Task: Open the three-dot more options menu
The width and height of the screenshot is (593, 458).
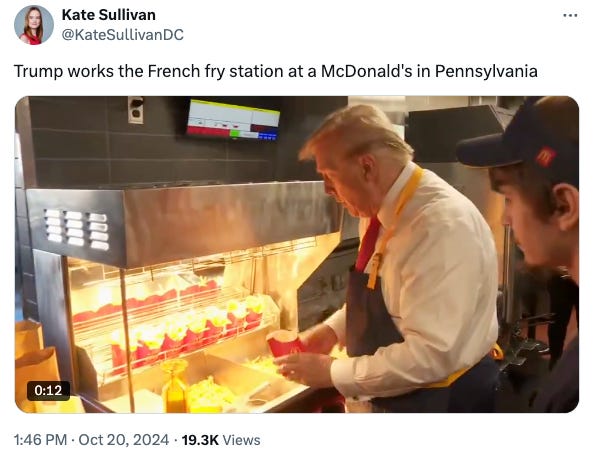Action: coord(570,16)
